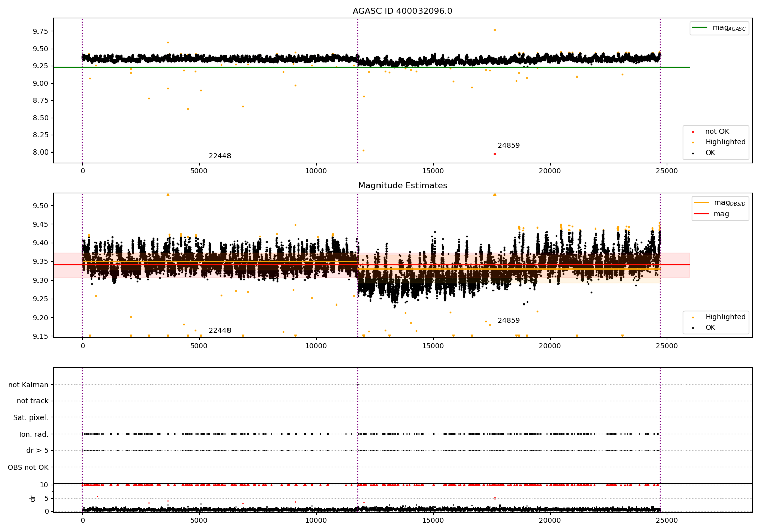Viewport: 760px width, 532px height.
Task: Click the 10 tick label on dr axis
Action: point(44,485)
